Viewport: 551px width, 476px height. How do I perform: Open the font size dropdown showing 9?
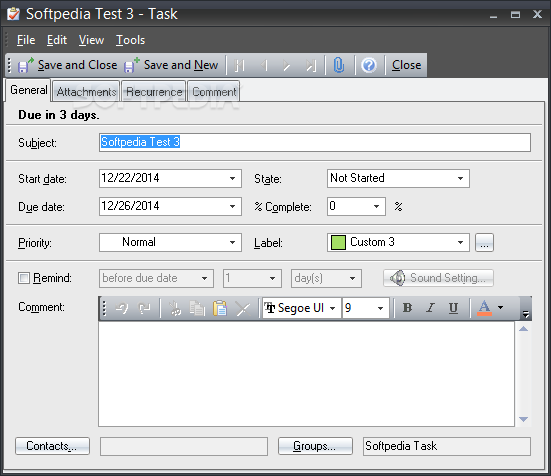pyautogui.click(x=380, y=308)
